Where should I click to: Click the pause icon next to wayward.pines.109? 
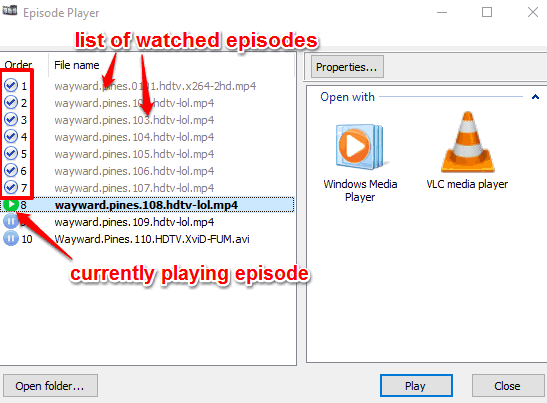tap(11, 221)
